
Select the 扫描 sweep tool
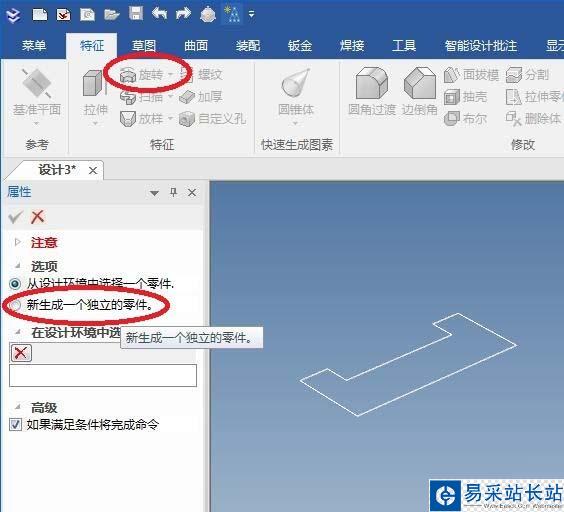point(141,97)
